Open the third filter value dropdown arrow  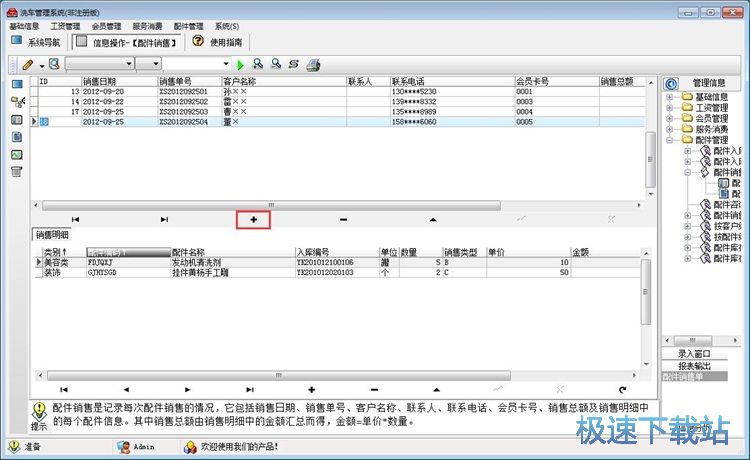tap(226, 64)
